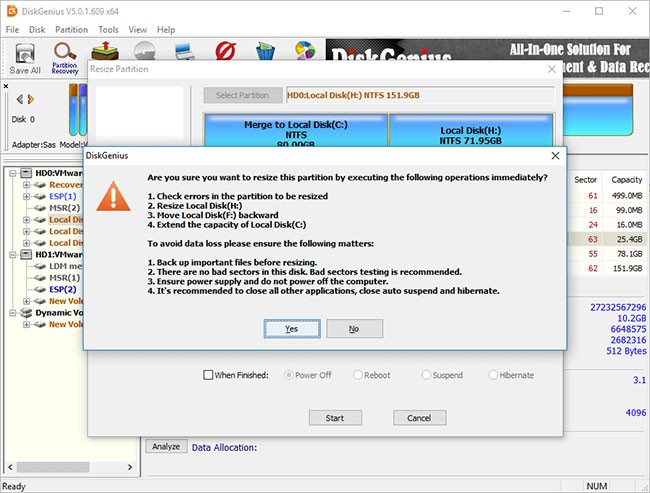Confirm resize by clicking Yes
The height and width of the screenshot is (493, 650).
[x=291, y=328]
